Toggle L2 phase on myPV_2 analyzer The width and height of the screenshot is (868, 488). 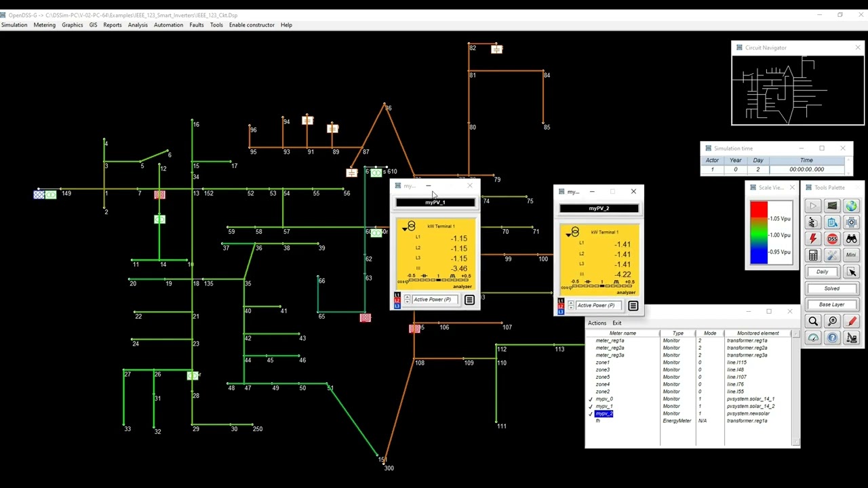(x=561, y=306)
